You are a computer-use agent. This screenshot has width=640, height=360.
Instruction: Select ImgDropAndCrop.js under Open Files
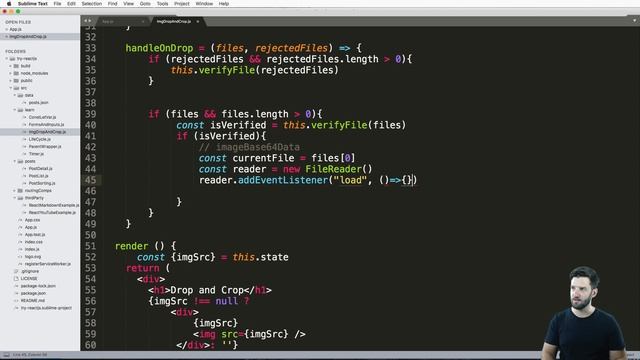click(x=28, y=37)
